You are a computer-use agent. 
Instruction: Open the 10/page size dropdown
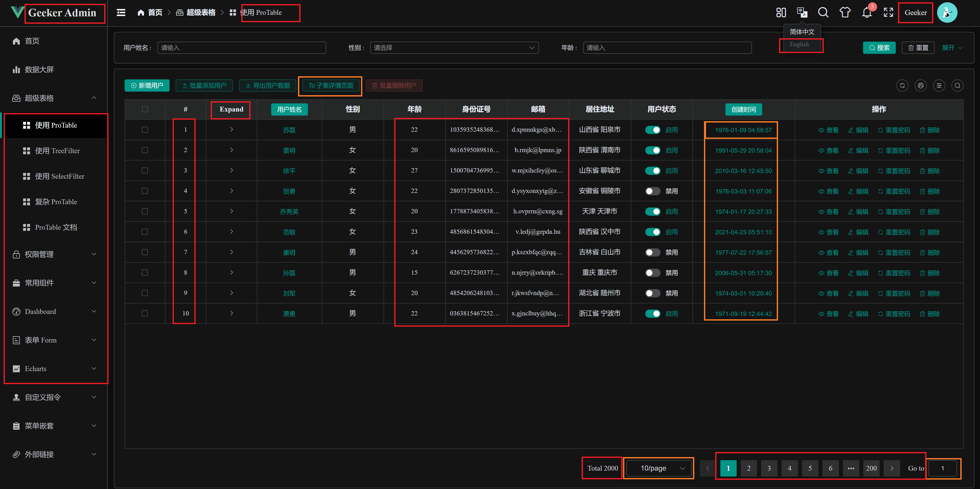click(659, 469)
